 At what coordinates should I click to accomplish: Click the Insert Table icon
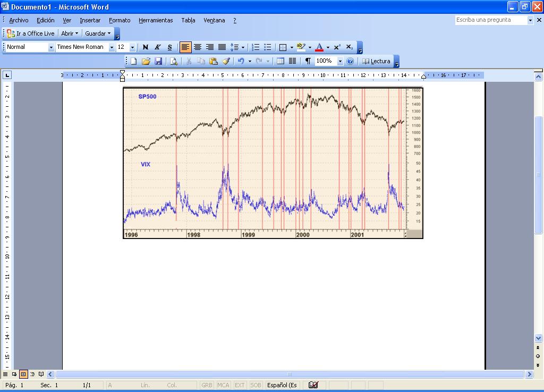coord(280,61)
